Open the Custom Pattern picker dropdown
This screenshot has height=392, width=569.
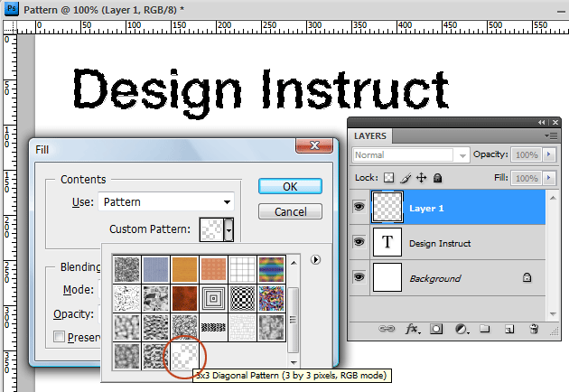pyautogui.click(x=229, y=229)
